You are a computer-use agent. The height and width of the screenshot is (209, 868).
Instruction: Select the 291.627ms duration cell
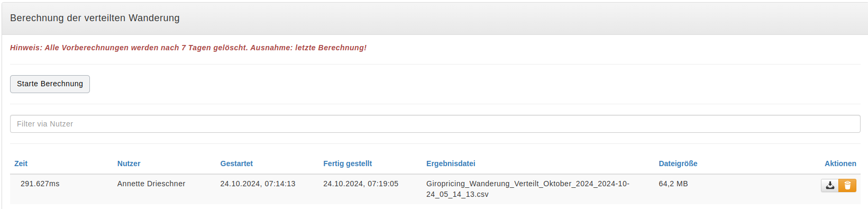pos(40,184)
